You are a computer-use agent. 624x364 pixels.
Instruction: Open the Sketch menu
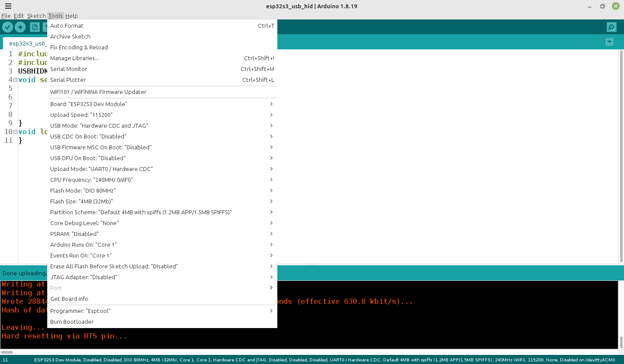click(x=36, y=16)
